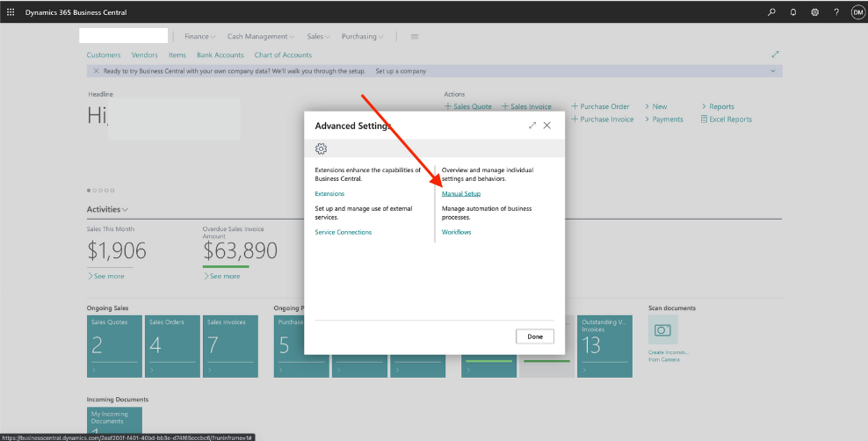Click the Create Incoming from Camera tile
This screenshot has width=868, height=441.
(663, 330)
